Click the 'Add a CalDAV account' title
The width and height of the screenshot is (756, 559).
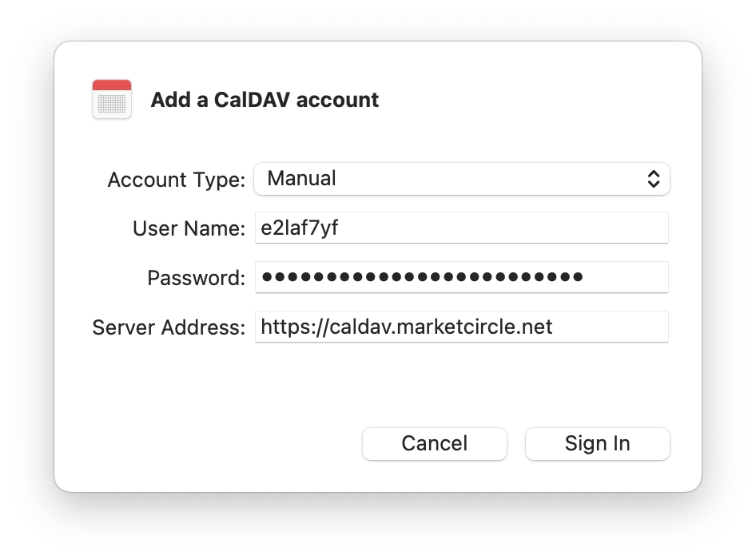coord(265,100)
